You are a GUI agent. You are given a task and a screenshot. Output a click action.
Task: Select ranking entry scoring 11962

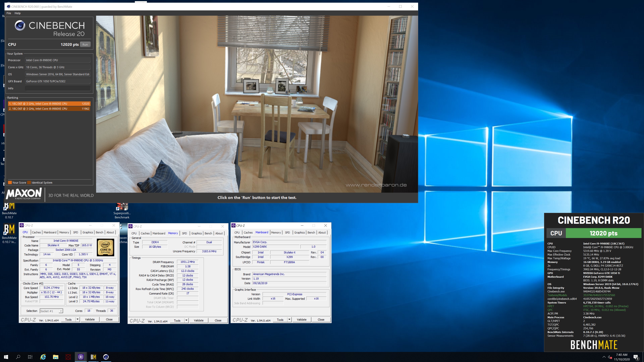coord(49,109)
